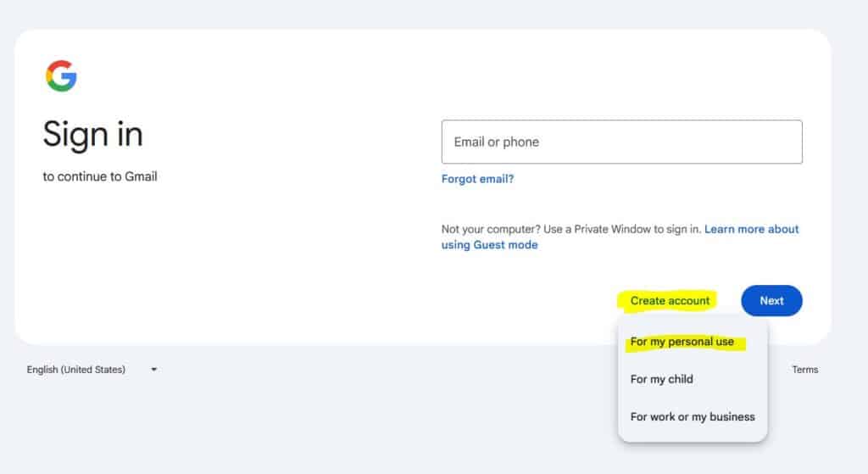Open the Terms link in the footer
Screen dimensions: 868x474
tap(805, 370)
